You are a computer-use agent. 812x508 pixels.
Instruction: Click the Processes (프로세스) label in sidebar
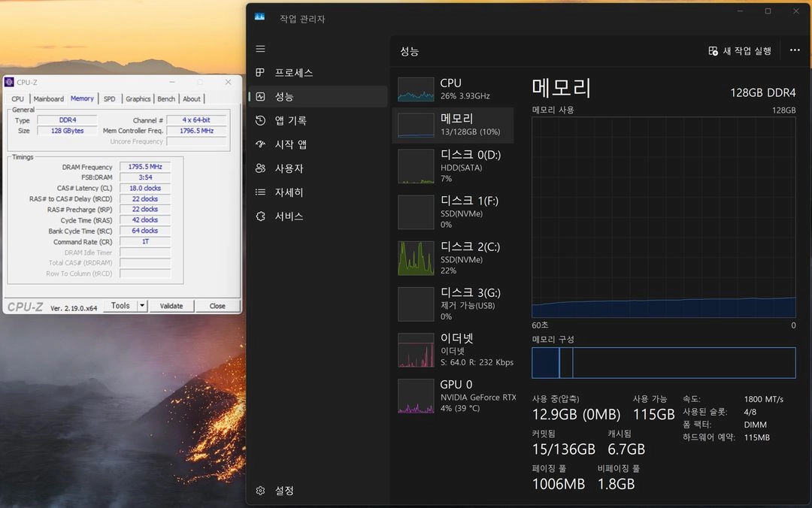(294, 73)
